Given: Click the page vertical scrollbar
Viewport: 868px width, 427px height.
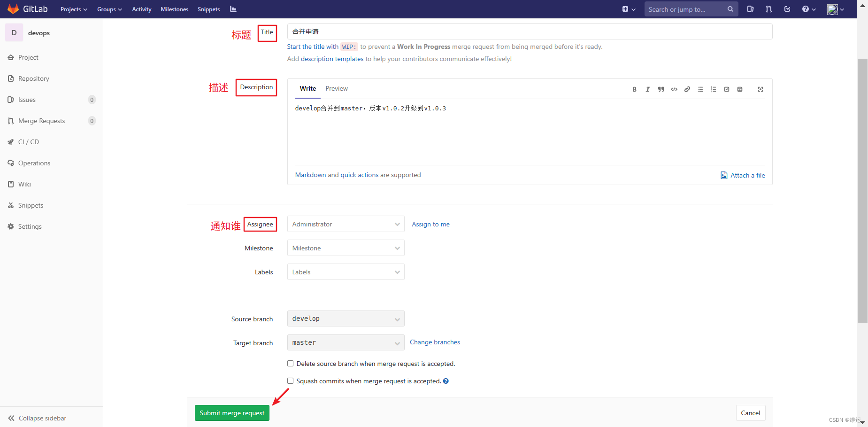Looking at the screenshot, I should pos(862,190).
